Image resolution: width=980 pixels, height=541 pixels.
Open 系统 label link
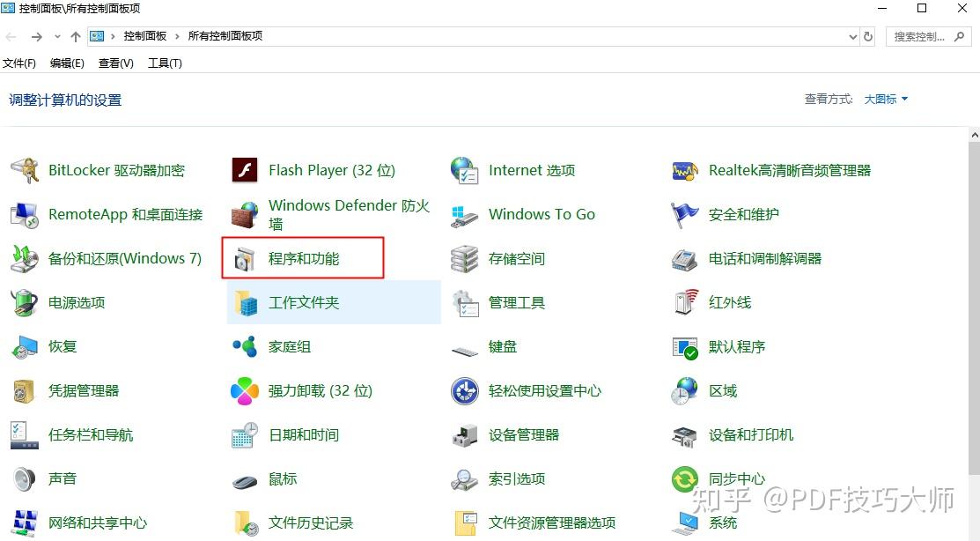(723, 523)
